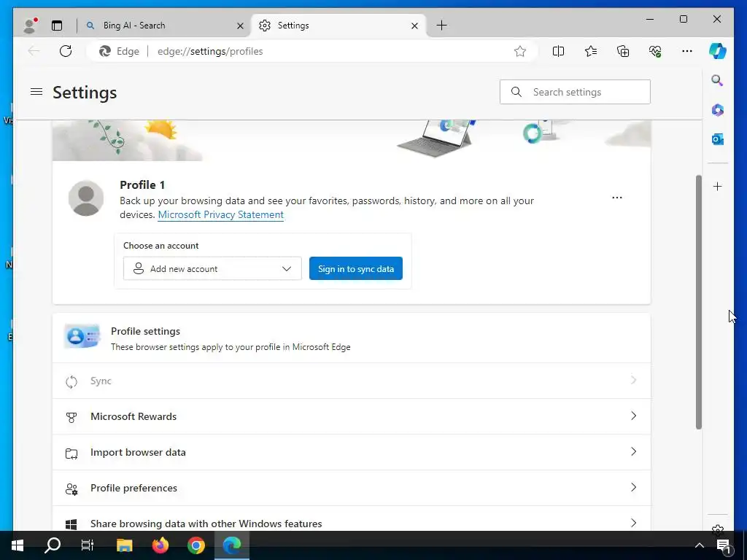Switch to Bing AI - Search tab
Image resolution: width=747 pixels, height=560 pixels.
[x=164, y=26]
